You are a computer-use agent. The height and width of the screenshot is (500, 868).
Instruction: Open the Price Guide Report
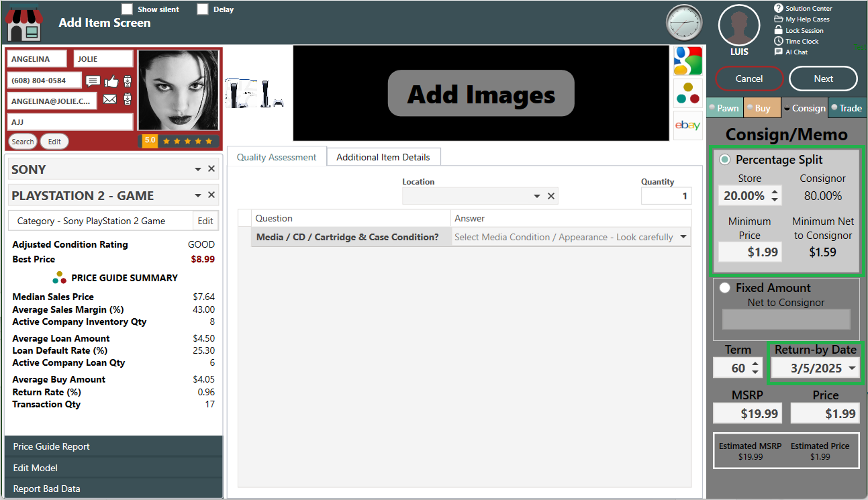tap(113, 446)
